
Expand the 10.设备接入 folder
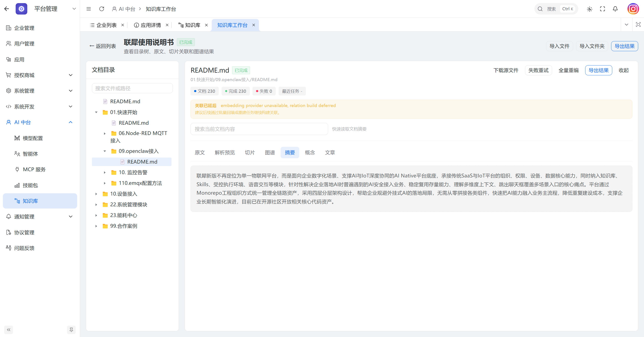pos(96,194)
